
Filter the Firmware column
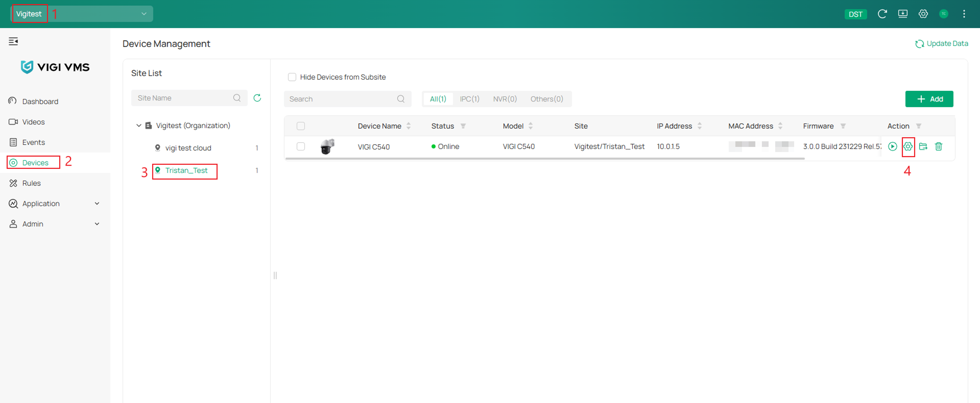(x=843, y=126)
